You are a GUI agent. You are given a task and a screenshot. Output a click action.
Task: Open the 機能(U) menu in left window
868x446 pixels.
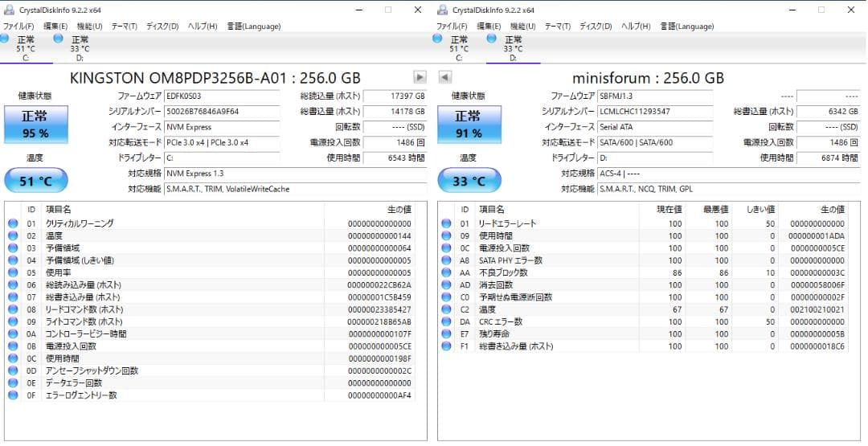point(90,26)
